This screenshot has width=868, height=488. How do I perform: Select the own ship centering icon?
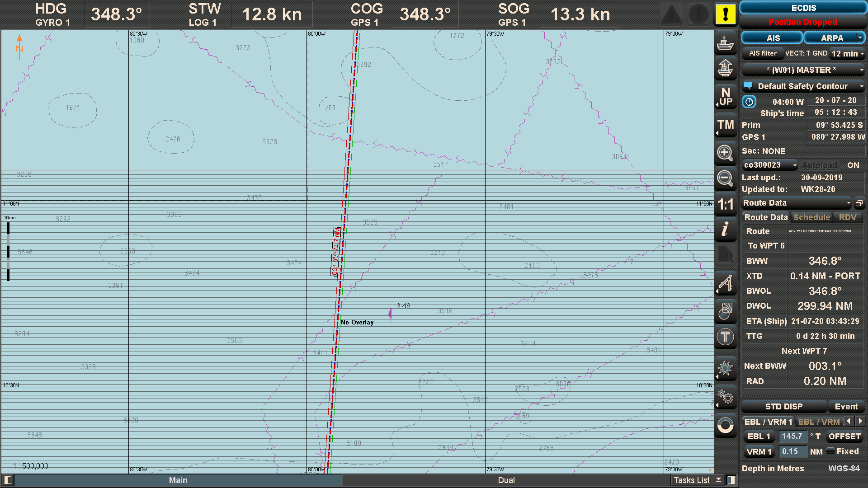coord(725,43)
